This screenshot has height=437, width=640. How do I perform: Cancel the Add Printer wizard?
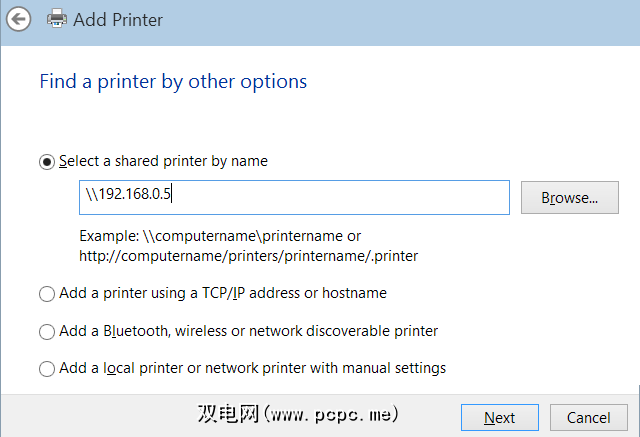(588, 417)
